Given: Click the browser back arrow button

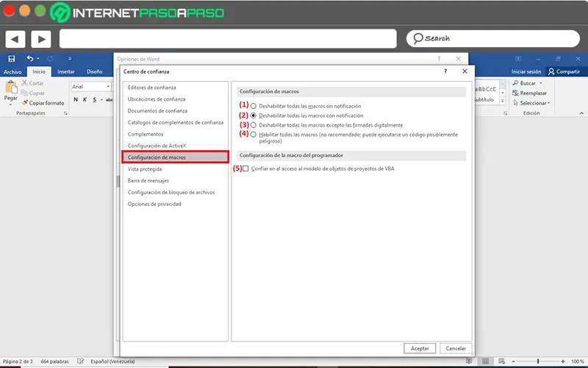Looking at the screenshot, I should (x=15, y=39).
